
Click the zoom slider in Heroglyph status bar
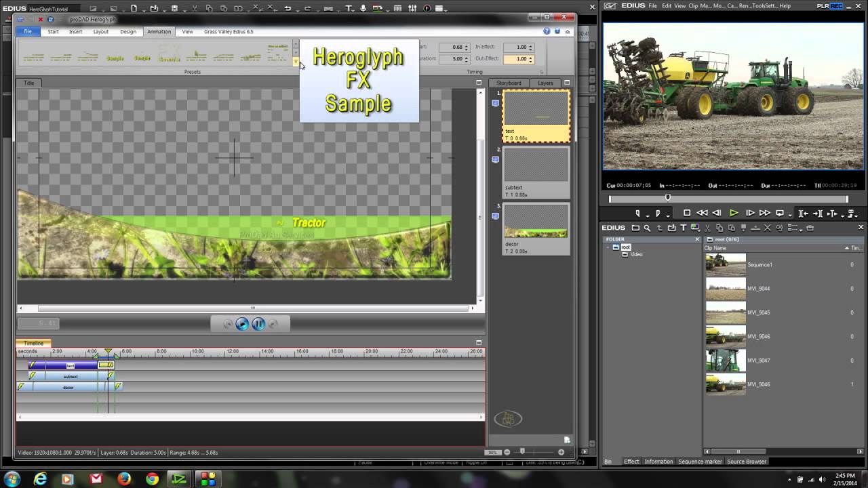pyautogui.click(x=522, y=452)
